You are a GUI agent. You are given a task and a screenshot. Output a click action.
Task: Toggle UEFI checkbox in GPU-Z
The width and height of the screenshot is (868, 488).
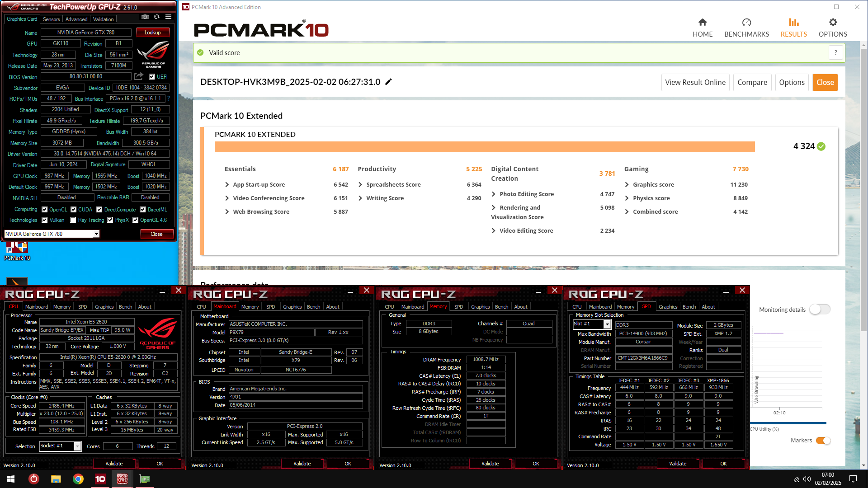[152, 77]
